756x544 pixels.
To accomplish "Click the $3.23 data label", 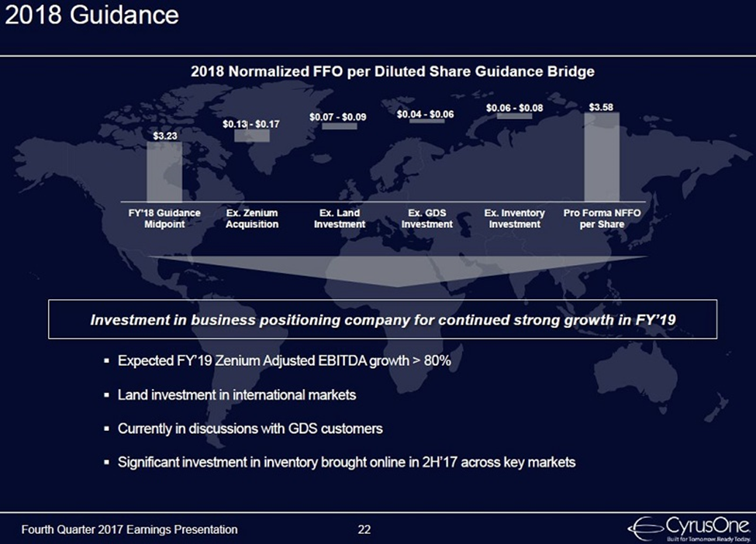I will coord(164,136).
